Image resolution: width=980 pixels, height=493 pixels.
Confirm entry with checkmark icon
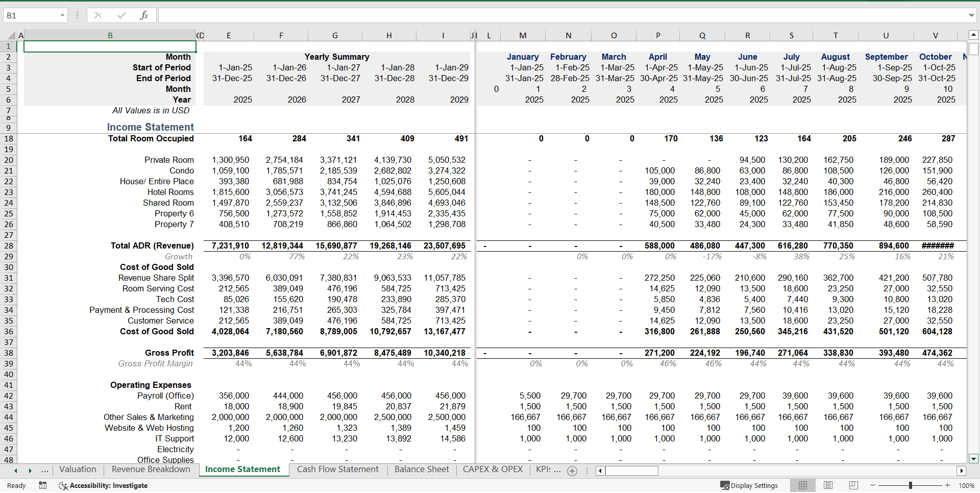[121, 15]
